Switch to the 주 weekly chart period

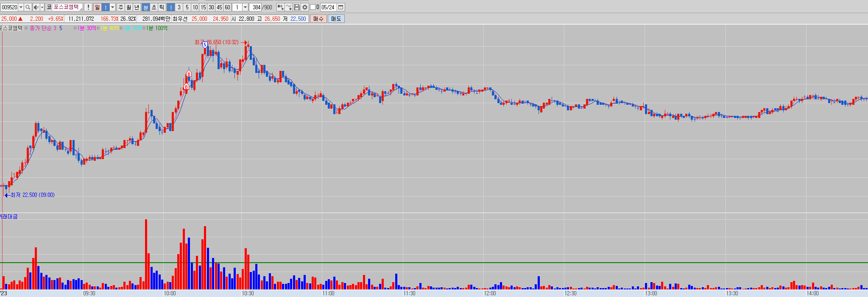[x=120, y=7]
